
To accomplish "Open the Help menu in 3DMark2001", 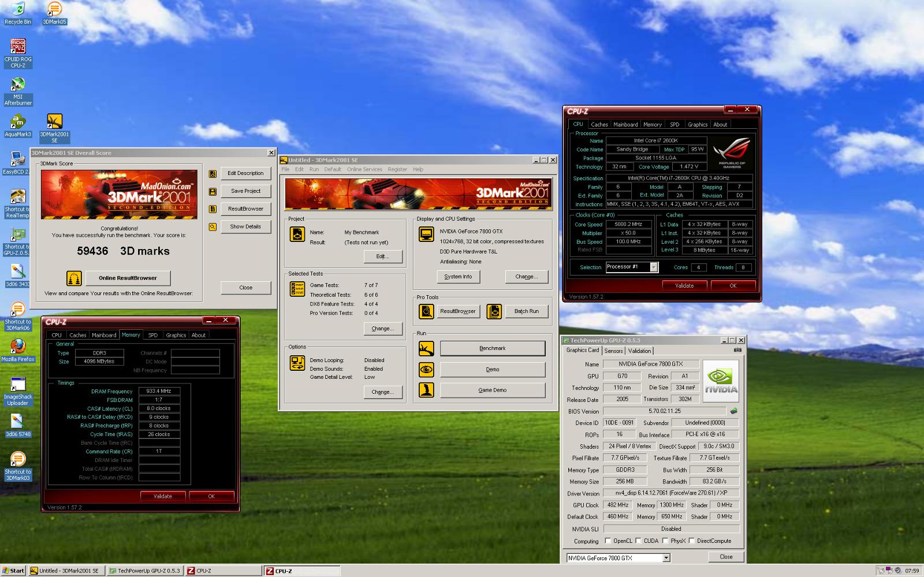I will (418, 169).
